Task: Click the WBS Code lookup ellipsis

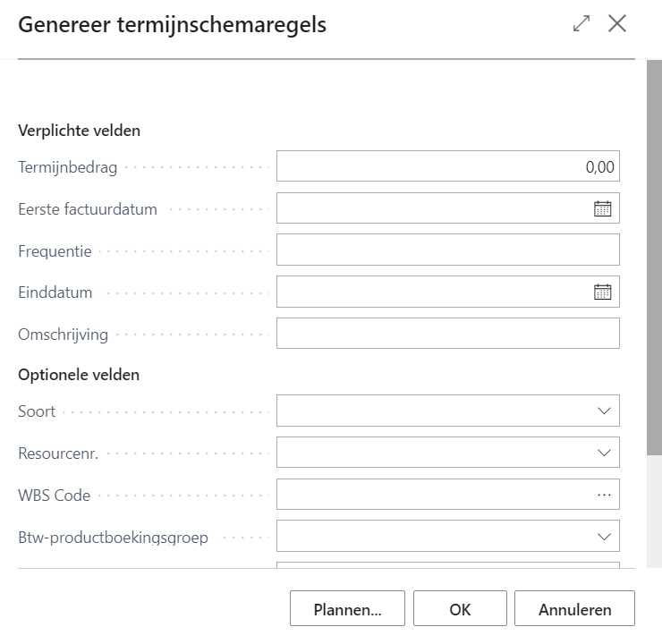Action: 603,494
